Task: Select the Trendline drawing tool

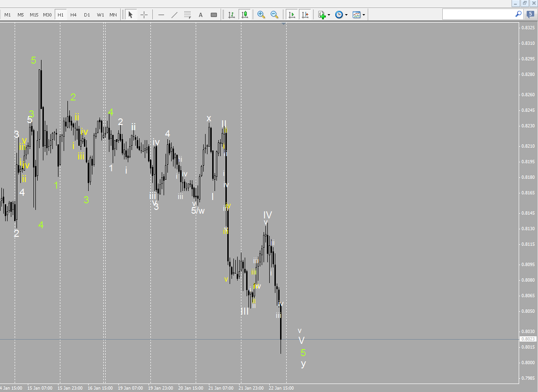Action: (174, 15)
